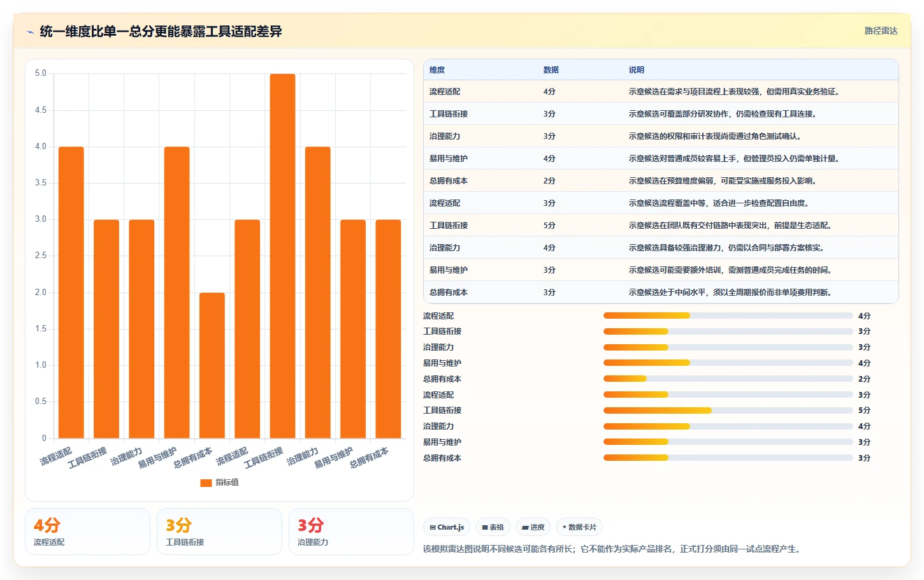Click the 流程适配 chart bar with value 4
The image size is (924, 580).
pyautogui.click(x=71, y=293)
